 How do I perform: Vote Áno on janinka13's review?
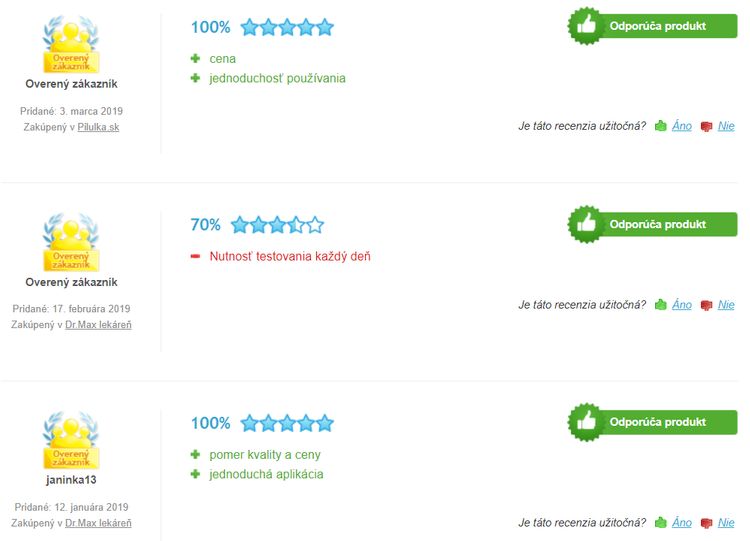[x=682, y=522]
